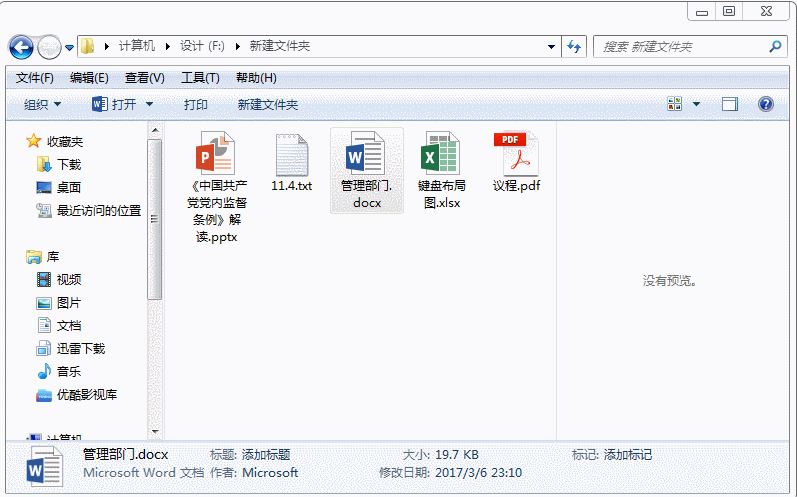Open the 工具(T) menu
797x497 pixels.
(200, 78)
